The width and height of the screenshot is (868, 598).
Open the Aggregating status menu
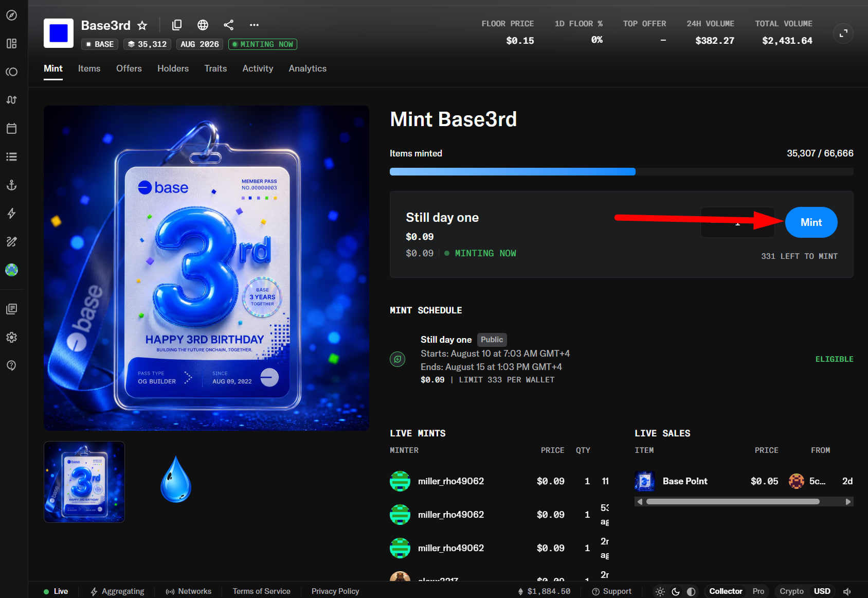coord(117,591)
